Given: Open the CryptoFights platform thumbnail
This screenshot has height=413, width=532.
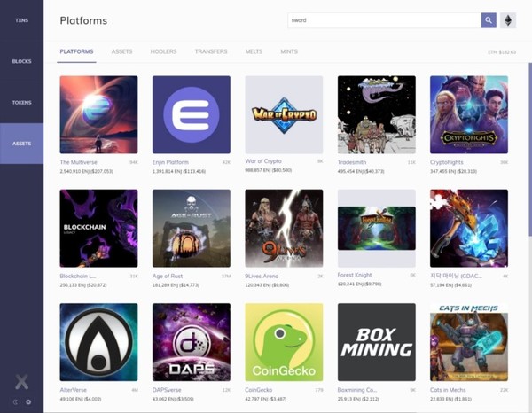Looking at the screenshot, I should point(469,114).
